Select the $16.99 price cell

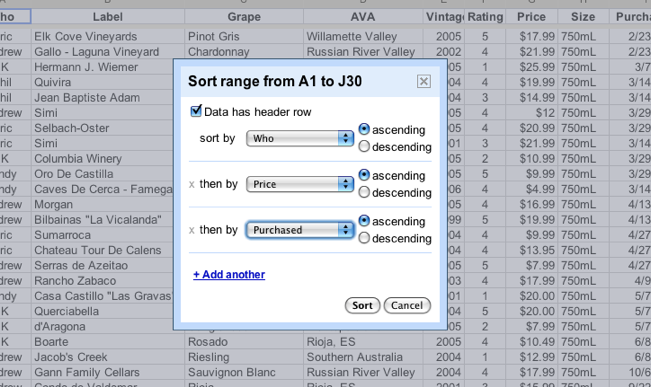point(531,204)
